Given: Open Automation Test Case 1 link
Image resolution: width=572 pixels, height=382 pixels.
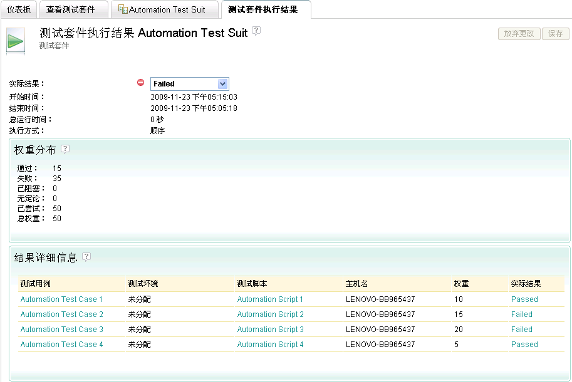Looking at the screenshot, I should pos(62,299).
